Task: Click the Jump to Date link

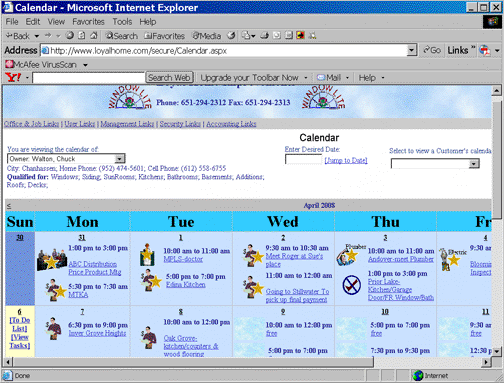Action: tap(346, 160)
